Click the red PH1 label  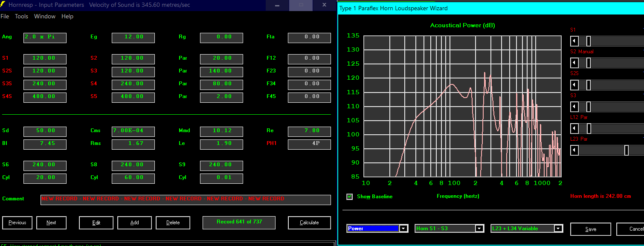(271, 143)
